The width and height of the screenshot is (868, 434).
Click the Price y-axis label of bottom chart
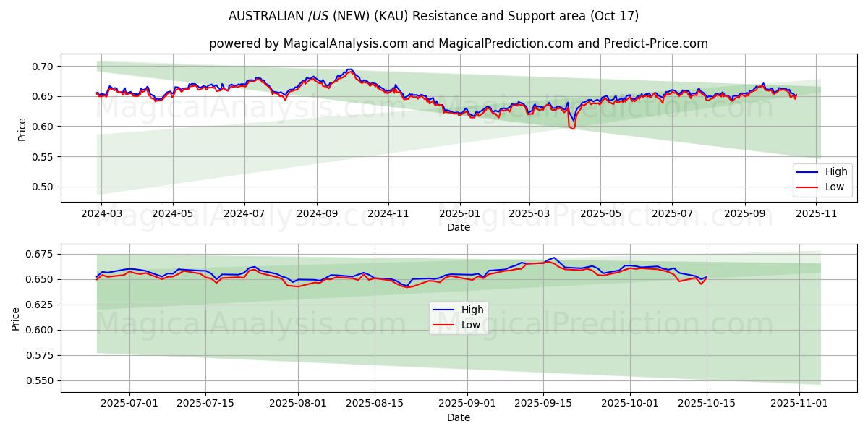tap(16, 318)
